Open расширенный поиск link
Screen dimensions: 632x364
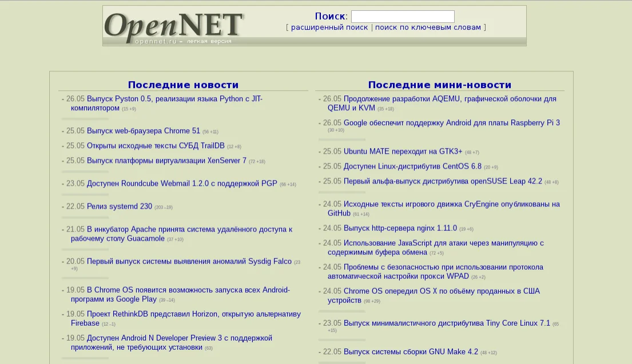(x=329, y=27)
